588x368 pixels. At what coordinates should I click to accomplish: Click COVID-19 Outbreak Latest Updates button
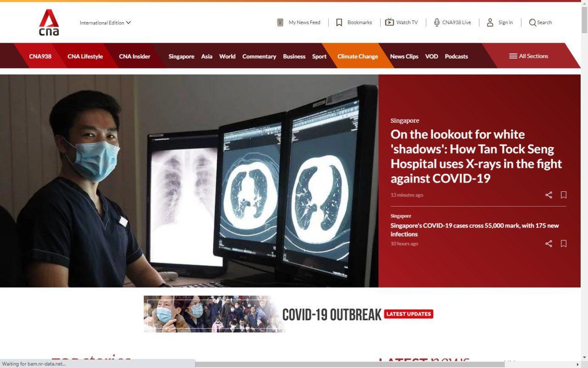408,314
